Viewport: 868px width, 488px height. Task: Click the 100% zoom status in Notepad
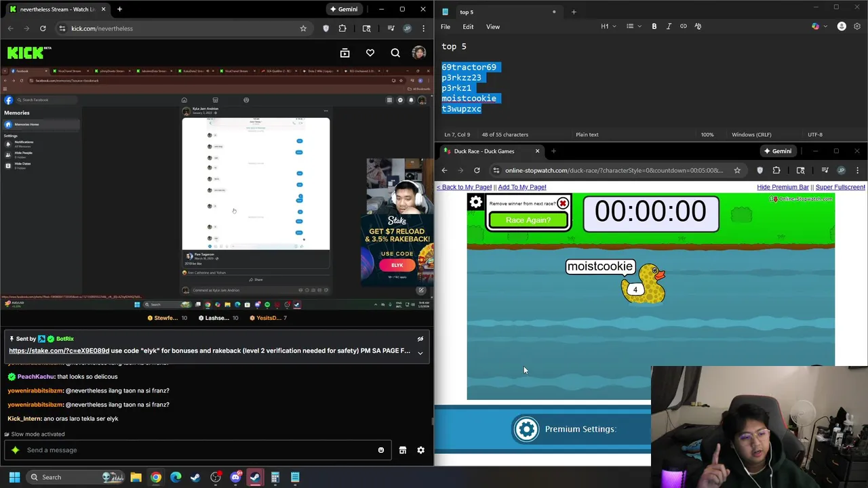[x=707, y=134]
